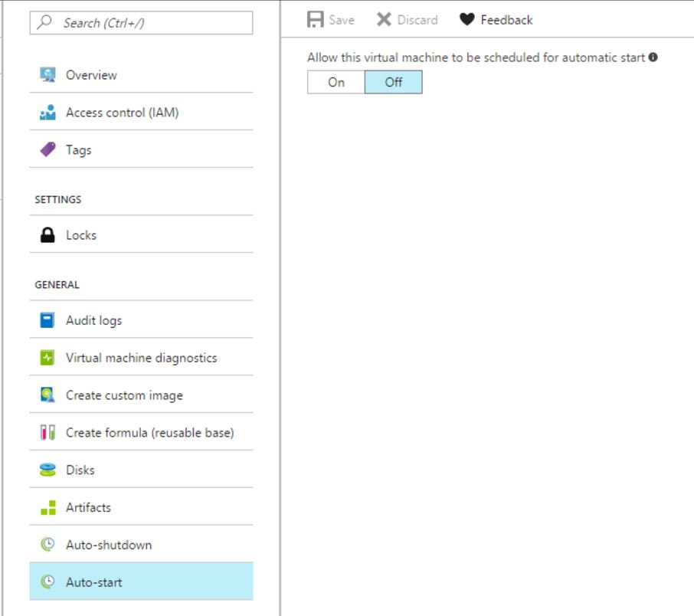
Task: Click the Search (Ctrl+/) box
Action: [141, 23]
